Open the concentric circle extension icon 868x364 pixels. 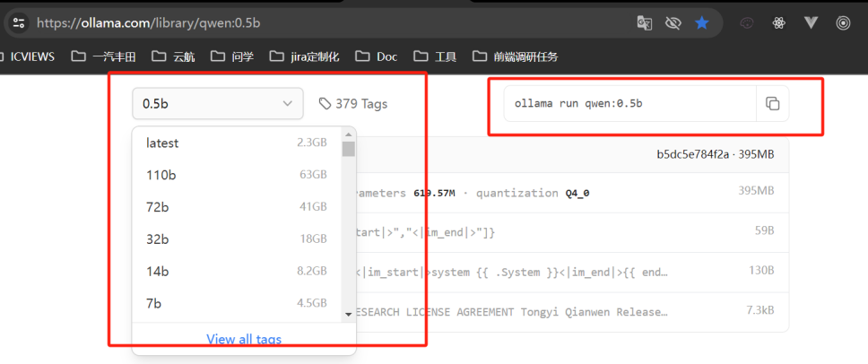pyautogui.click(x=843, y=22)
